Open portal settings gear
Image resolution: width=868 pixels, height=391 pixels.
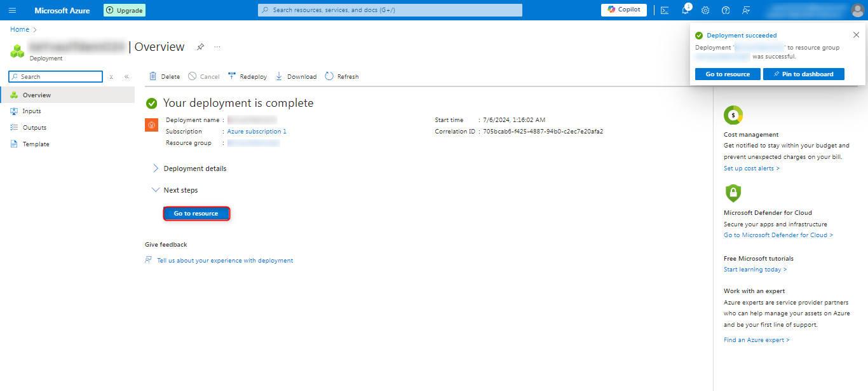705,10
